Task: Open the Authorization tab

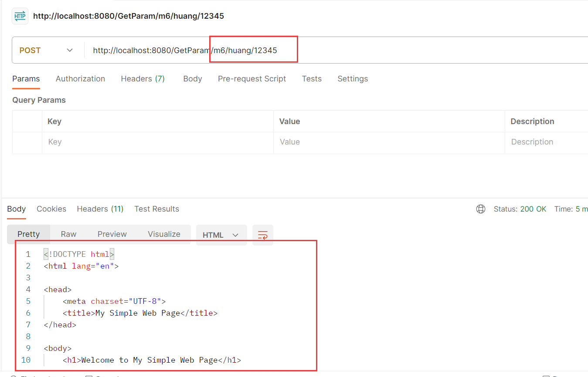Action: [x=80, y=79]
